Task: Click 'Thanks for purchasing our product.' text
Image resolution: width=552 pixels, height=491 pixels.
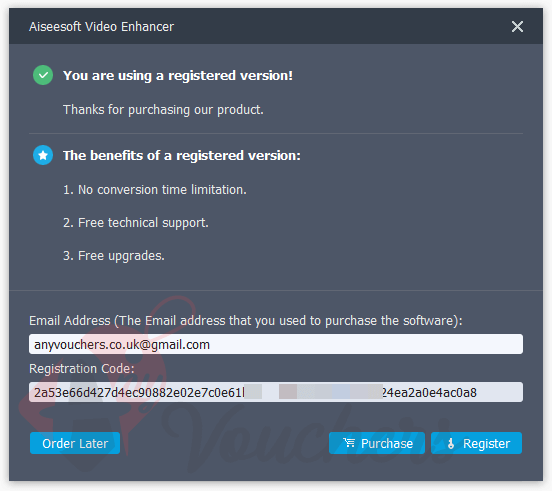Action: pos(163,110)
